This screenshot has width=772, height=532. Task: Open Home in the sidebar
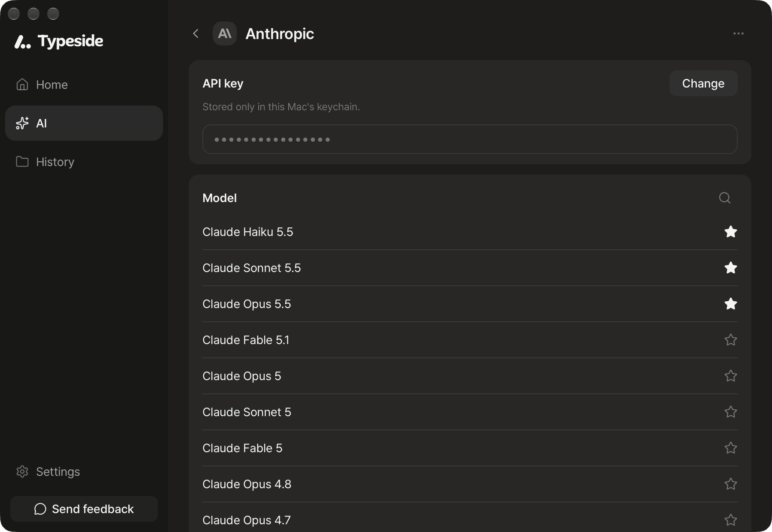(84, 85)
